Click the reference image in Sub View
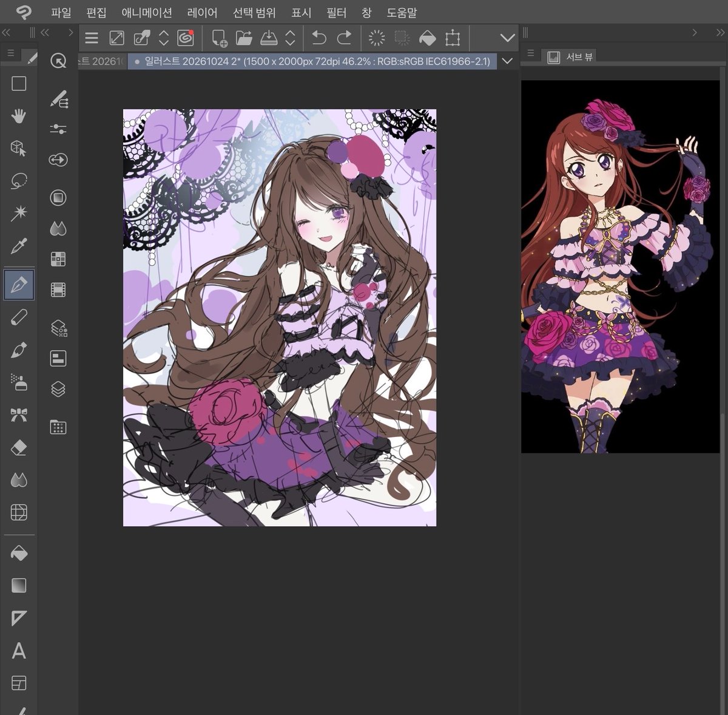 (x=620, y=266)
